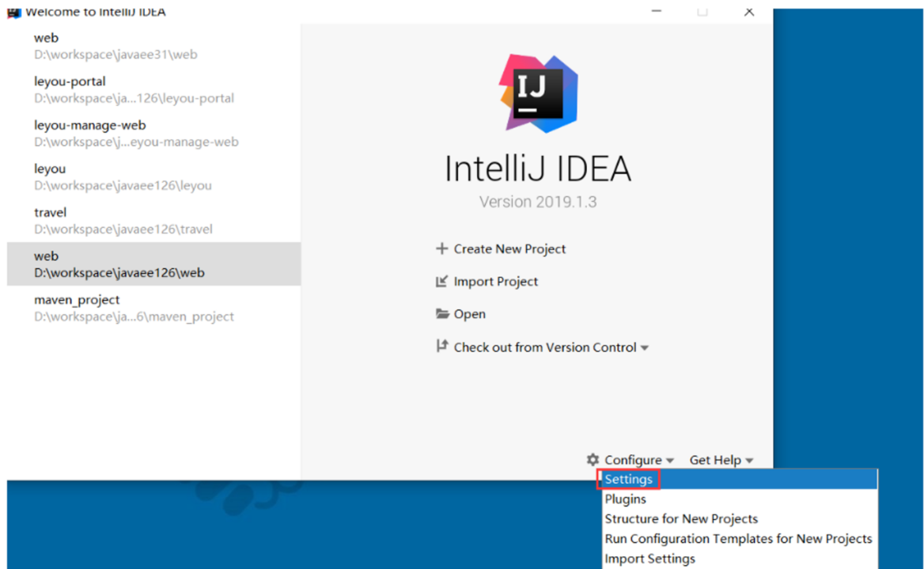
Task: Choose Import Project
Action: coord(495,281)
